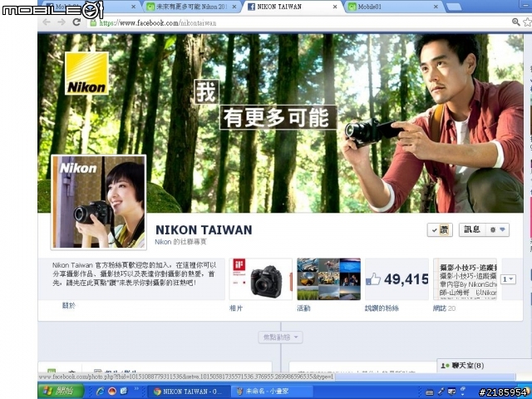Viewport: 532px width, 399px height.
Task: Click the 訊息 message button
Action: tap(472, 229)
